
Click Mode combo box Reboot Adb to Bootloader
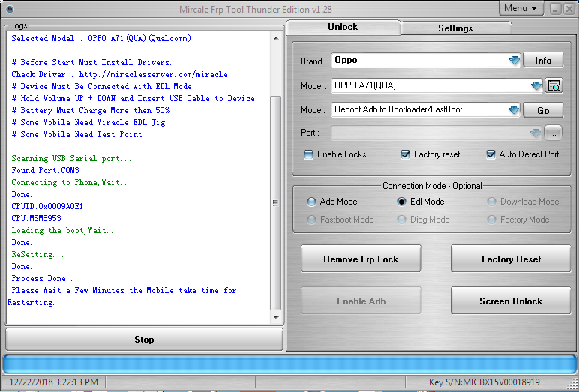(x=425, y=110)
